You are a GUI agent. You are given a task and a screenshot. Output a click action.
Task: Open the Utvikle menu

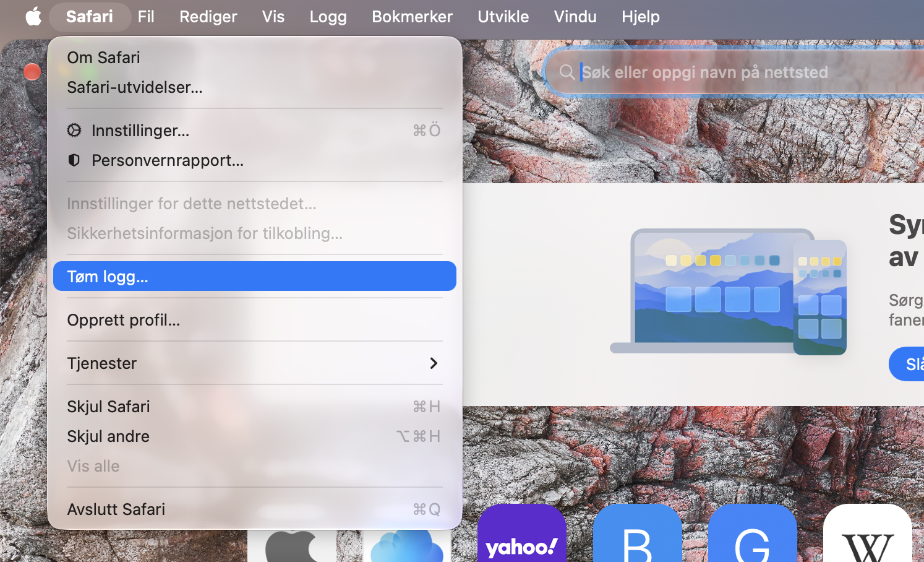(503, 16)
